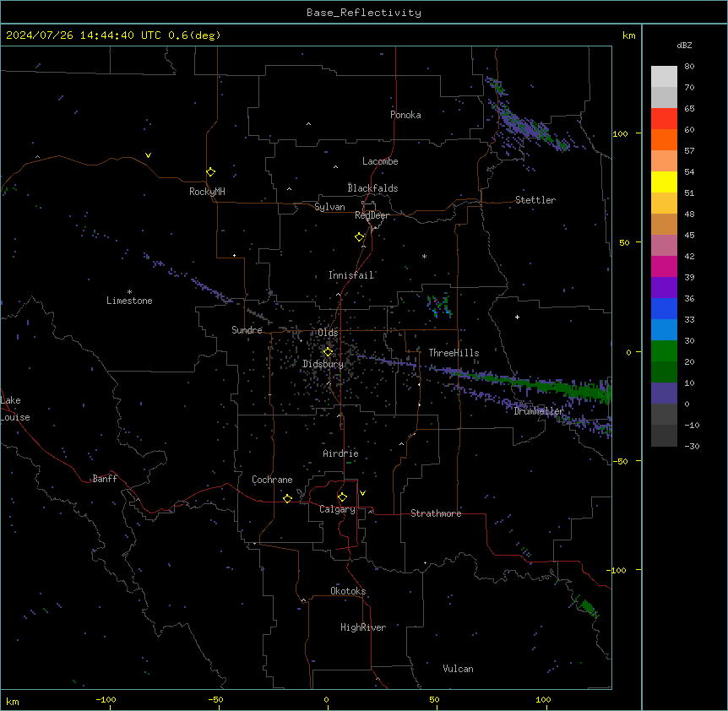Viewport: 728px width, 711px height.
Task: Select the lightest grey swatch atop legend
Action: 664,76
